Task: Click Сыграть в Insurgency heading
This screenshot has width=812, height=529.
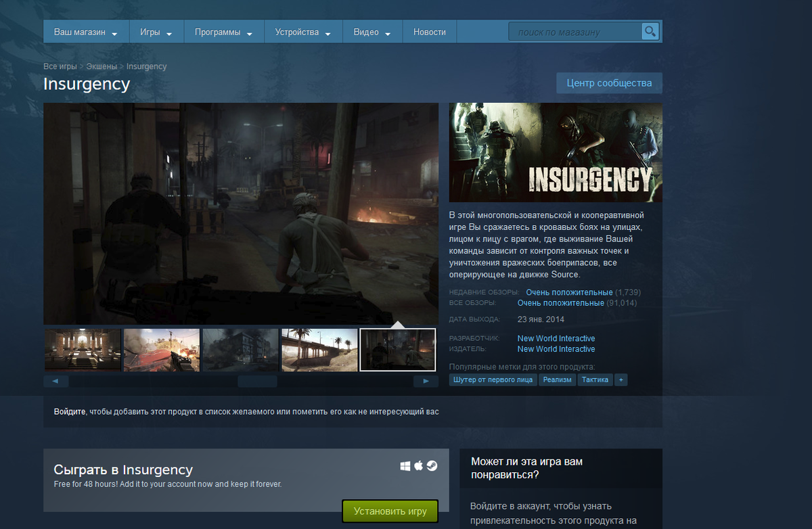Action: pyautogui.click(x=123, y=469)
